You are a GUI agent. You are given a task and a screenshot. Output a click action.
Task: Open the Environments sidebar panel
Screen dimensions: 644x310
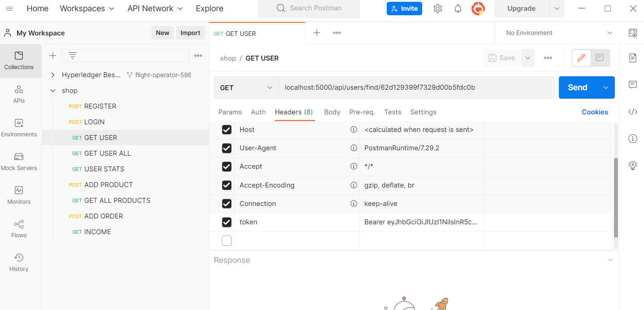[19, 128]
